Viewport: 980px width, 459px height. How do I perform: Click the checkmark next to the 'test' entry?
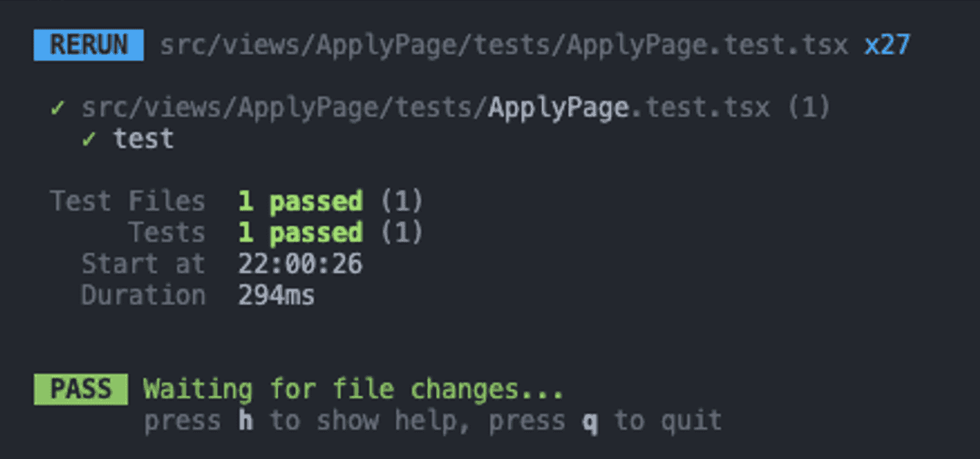[89, 139]
